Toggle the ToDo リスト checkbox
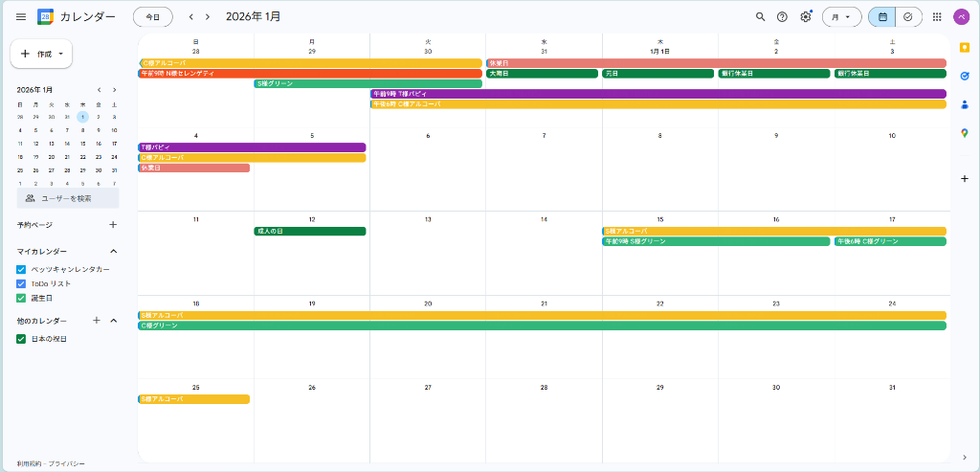 pos(21,283)
